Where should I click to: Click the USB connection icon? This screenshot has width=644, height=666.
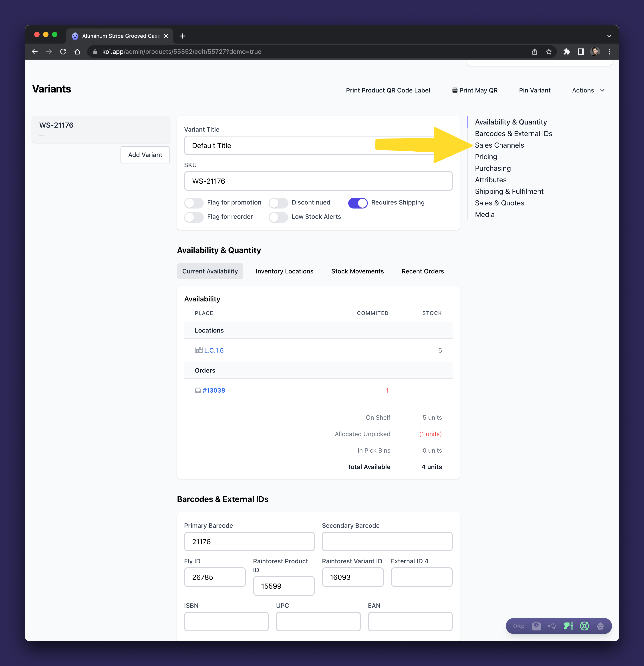click(552, 626)
